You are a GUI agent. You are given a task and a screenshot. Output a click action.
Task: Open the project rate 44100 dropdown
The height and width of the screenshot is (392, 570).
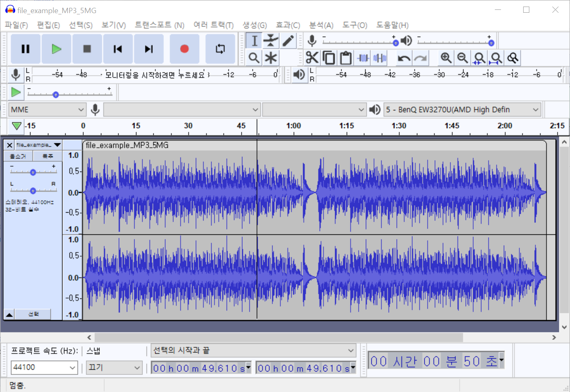point(44,367)
